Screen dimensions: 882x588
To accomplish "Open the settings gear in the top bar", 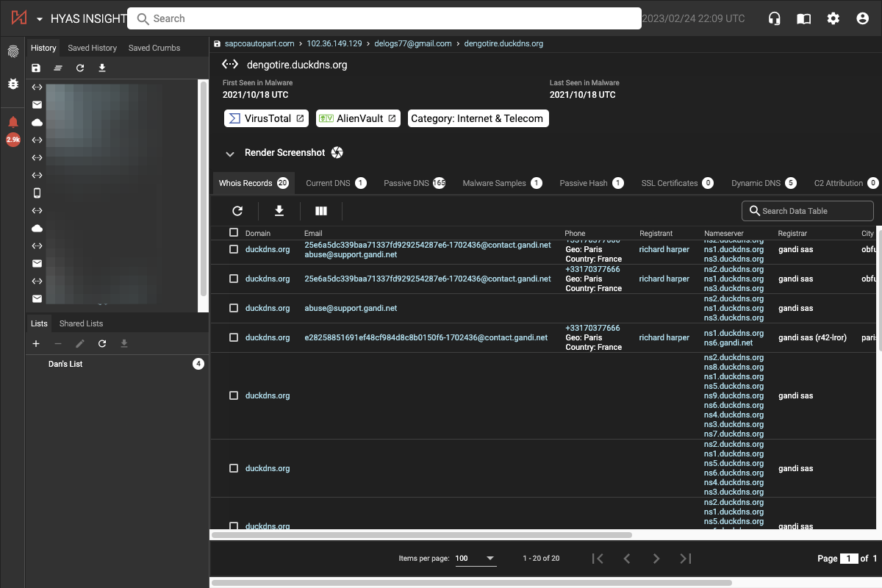I will [833, 18].
